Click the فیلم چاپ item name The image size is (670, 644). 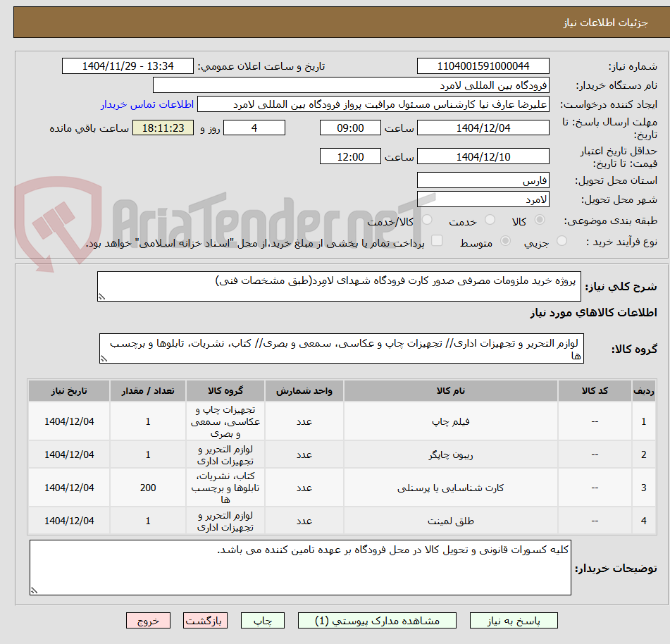click(x=450, y=422)
